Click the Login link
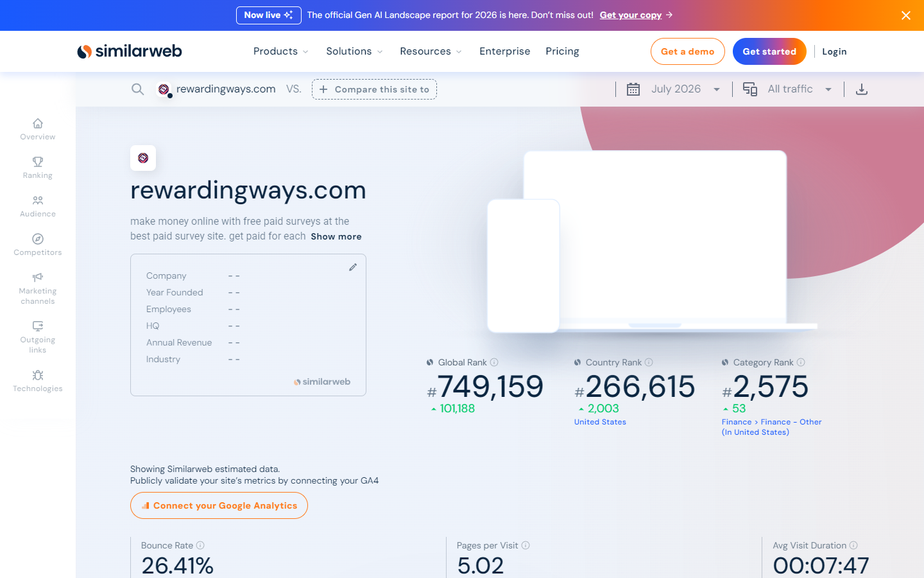This screenshot has width=924, height=578. (x=834, y=51)
